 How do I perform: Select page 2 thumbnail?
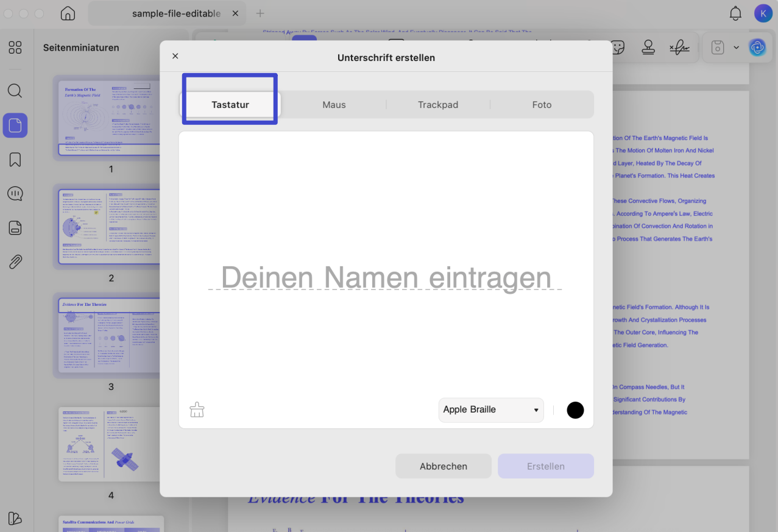pos(110,227)
